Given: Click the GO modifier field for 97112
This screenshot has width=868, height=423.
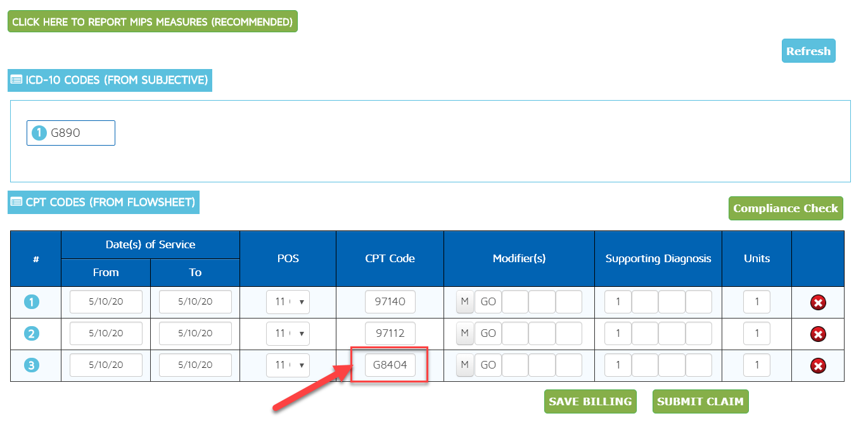Looking at the screenshot, I should [488, 334].
